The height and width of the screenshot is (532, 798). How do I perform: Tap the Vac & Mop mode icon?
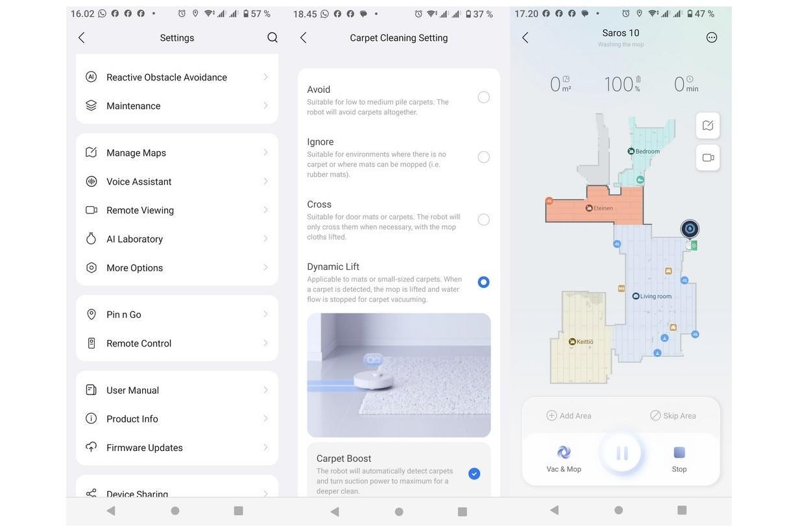[564, 453]
